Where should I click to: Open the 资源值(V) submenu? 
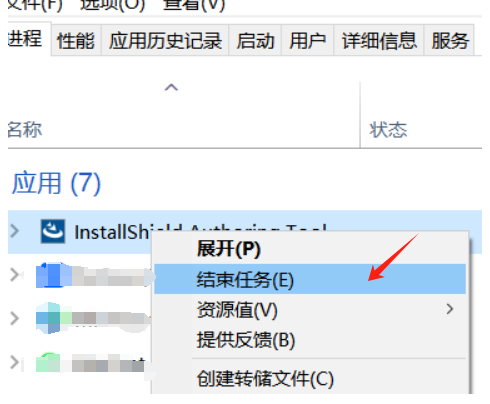click(310, 310)
